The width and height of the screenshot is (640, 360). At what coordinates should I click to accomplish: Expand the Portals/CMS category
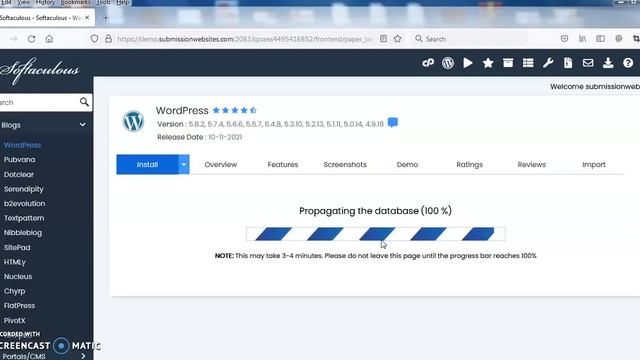point(83,356)
